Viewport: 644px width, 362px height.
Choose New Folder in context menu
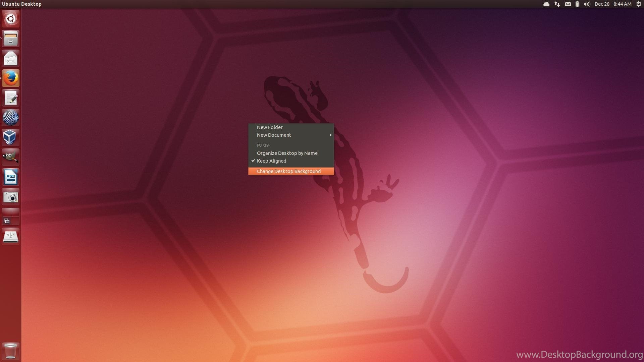tap(270, 127)
